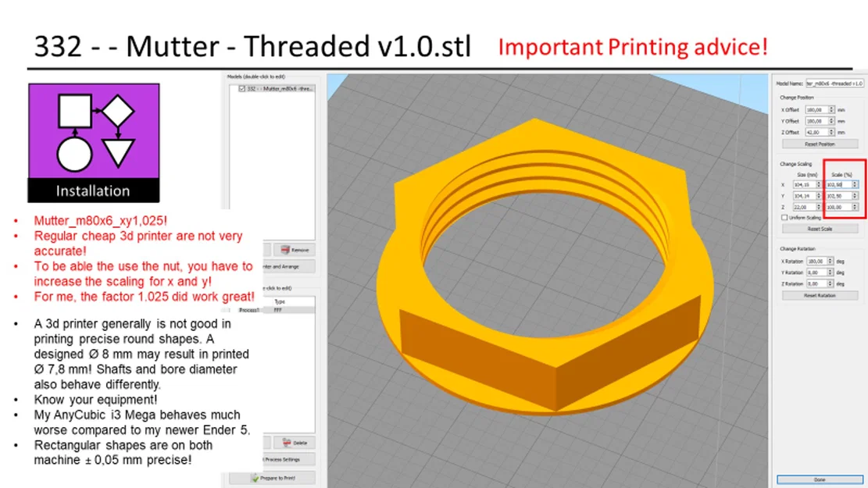Click the Y Rotation value field
The height and width of the screenshot is (488, 868).
[816, 272]
